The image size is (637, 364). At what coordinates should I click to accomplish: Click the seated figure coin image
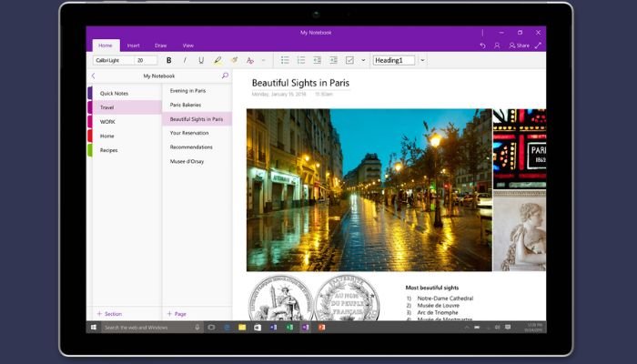click(280, 298)
